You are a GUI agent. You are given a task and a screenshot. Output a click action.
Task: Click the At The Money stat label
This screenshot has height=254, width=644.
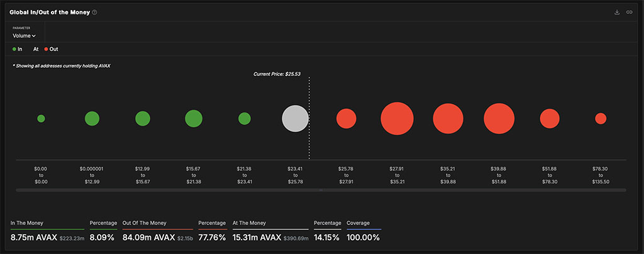(249, 223)
